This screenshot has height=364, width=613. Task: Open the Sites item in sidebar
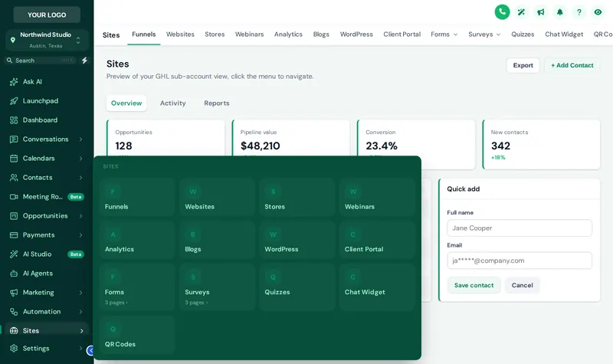point(47,331)
